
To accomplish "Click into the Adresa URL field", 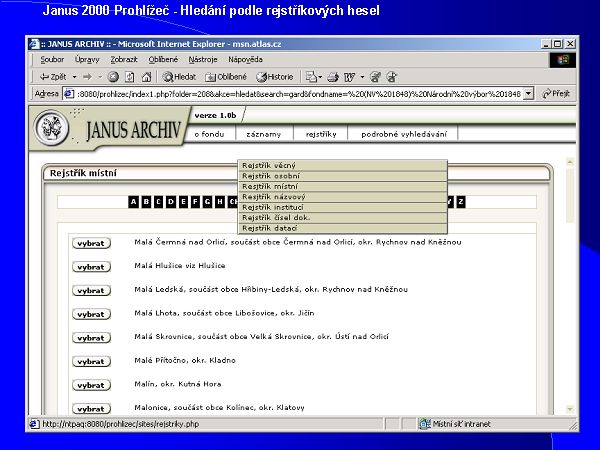I will tap(298, 93).
